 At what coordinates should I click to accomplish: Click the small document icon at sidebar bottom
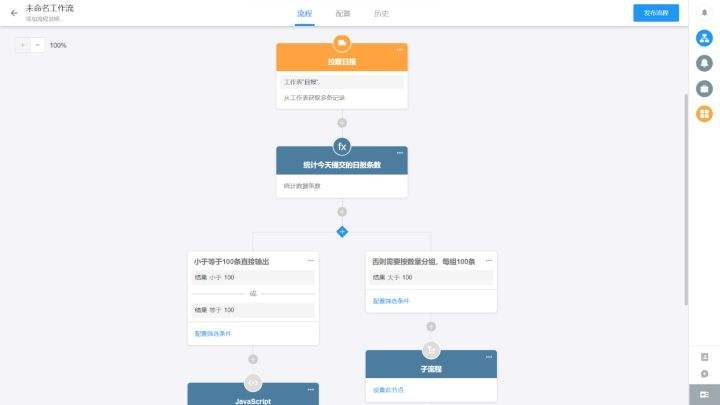[704, 357]
